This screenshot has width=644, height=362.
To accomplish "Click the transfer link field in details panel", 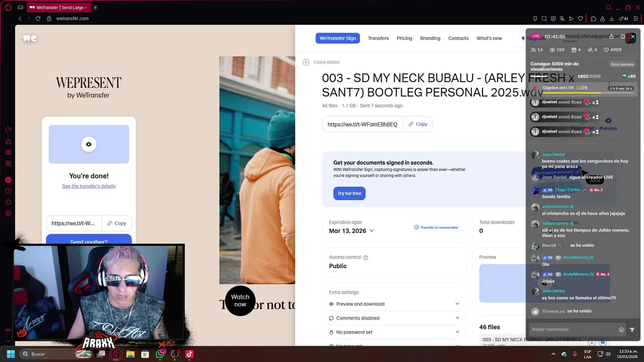I will [362, 124].
